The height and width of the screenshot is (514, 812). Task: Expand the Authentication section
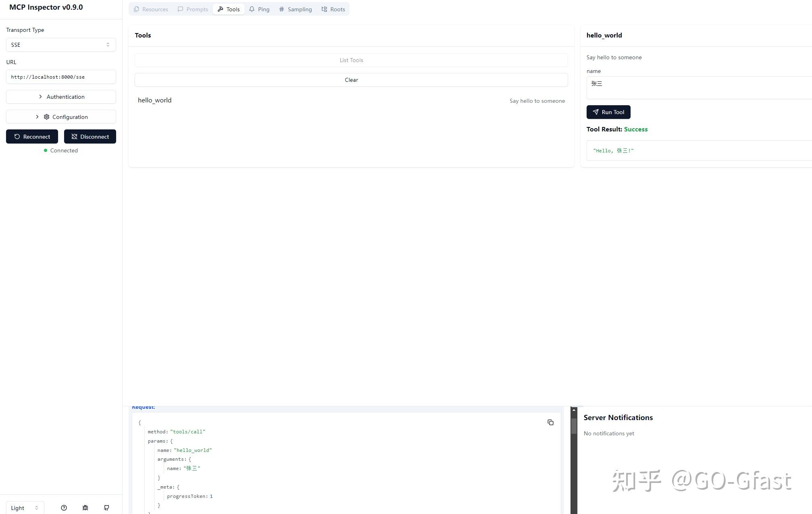coord(61,96)
